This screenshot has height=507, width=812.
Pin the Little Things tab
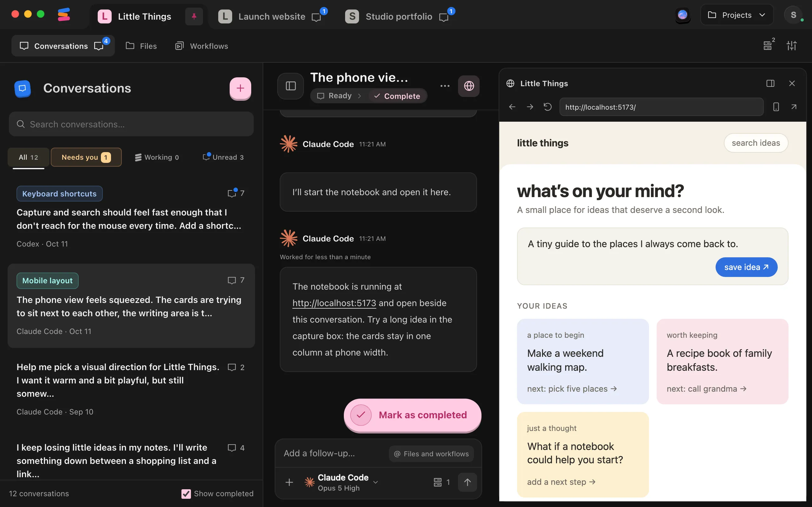[x=194, y=16]
